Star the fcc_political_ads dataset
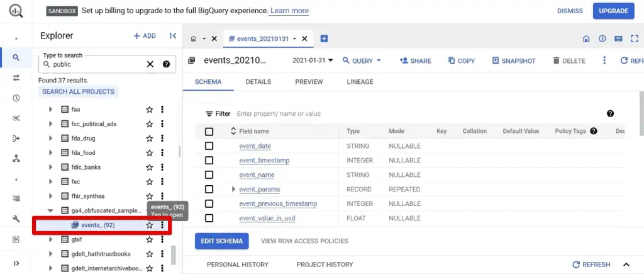Viewport: 644px width, 274px height. (x=150, y=124)
